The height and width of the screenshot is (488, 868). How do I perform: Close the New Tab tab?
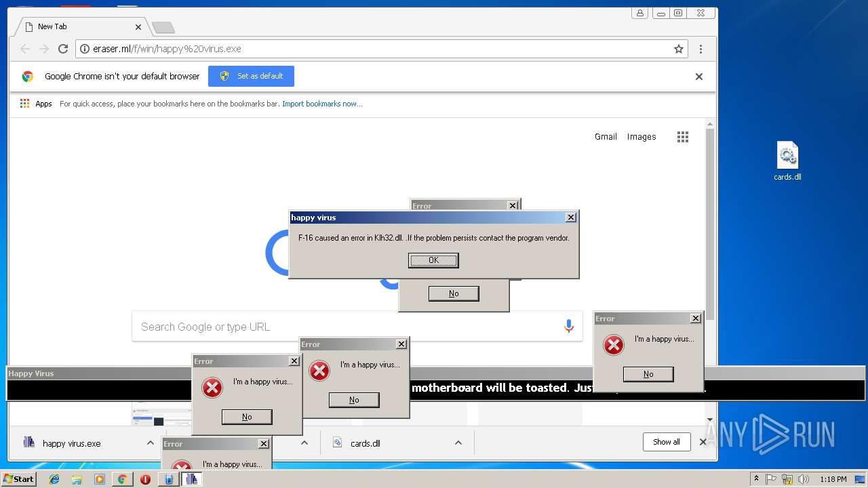138,27
